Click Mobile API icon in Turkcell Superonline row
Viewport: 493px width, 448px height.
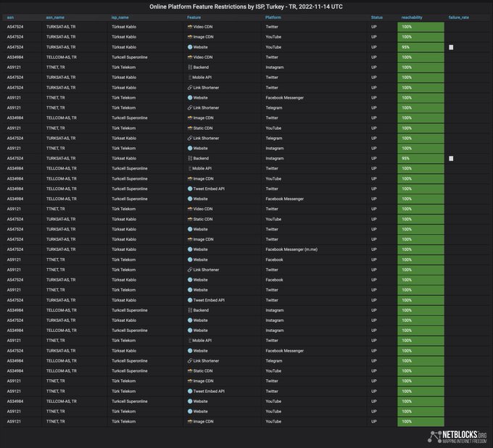tap(190, 168)
